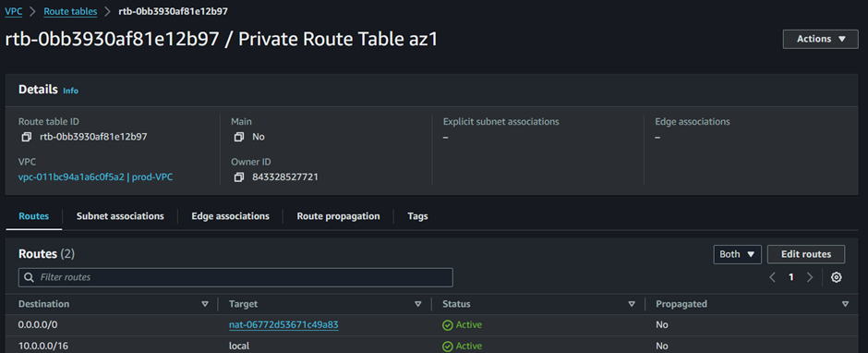Screen dimensions: 868x353
Task: Go to previous routes page arrow
Action: [773, 277]
